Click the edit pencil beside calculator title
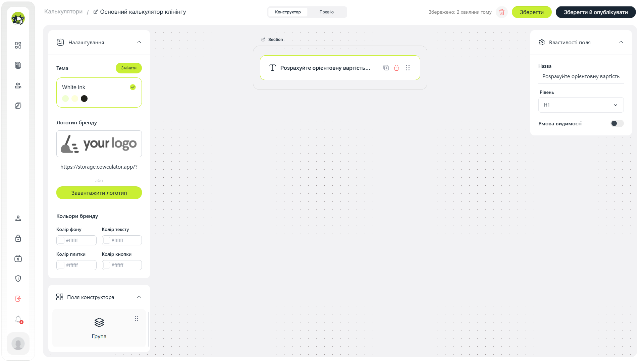The image size is (644, 362). click(96, 12)
